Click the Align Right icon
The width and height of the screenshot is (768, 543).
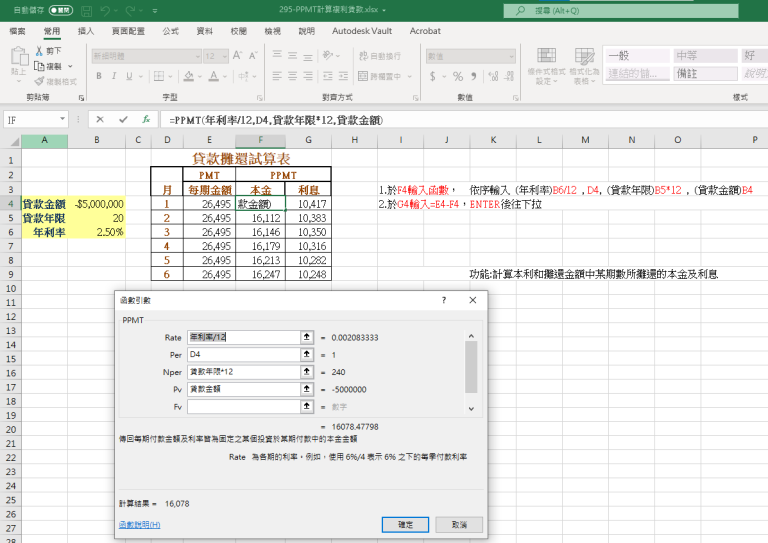click(308, 76)
